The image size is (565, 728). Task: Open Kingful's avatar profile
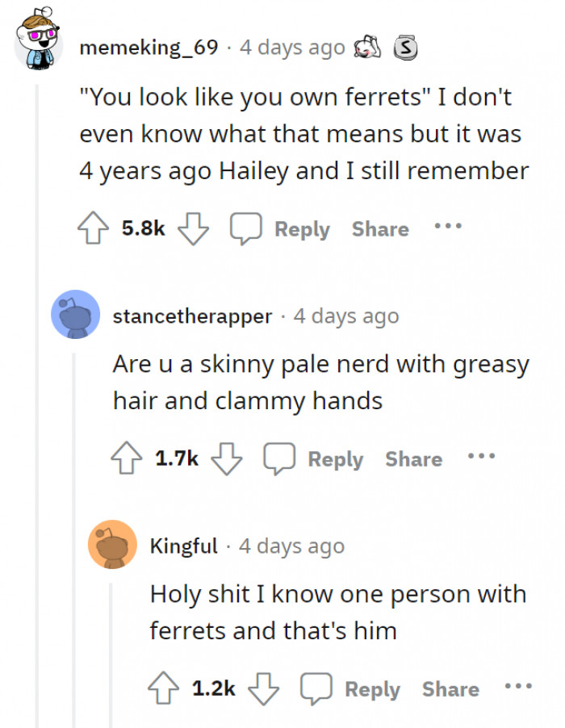click(112, 545)
